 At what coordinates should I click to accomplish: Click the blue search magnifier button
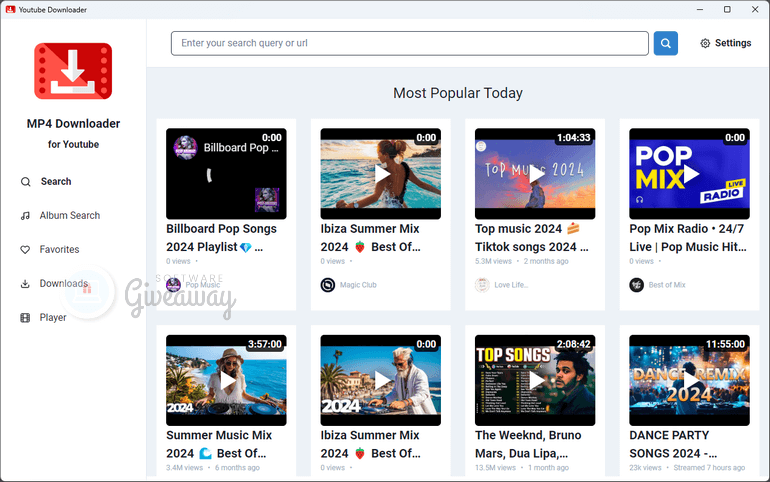point(665,43)
